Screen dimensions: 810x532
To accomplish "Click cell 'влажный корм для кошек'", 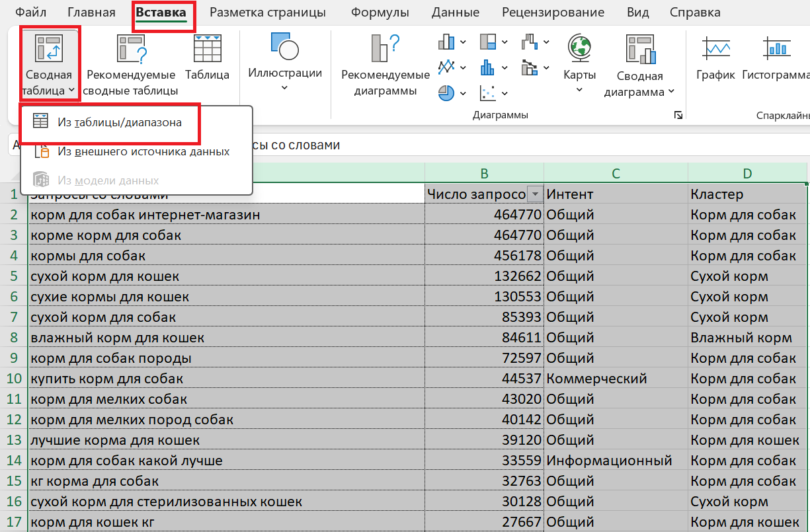I will click(226, 338).
